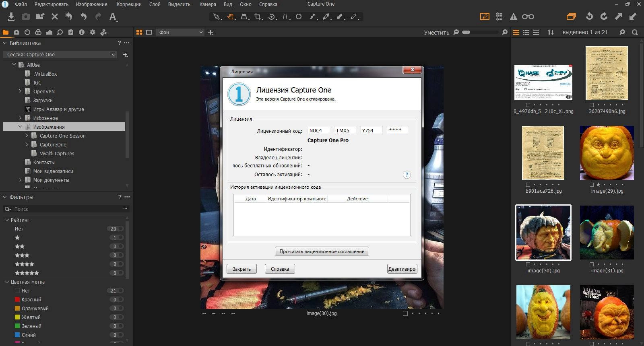Toggle the Exposure warning triangle icon
644x346 pixels.
coord(513,16)
